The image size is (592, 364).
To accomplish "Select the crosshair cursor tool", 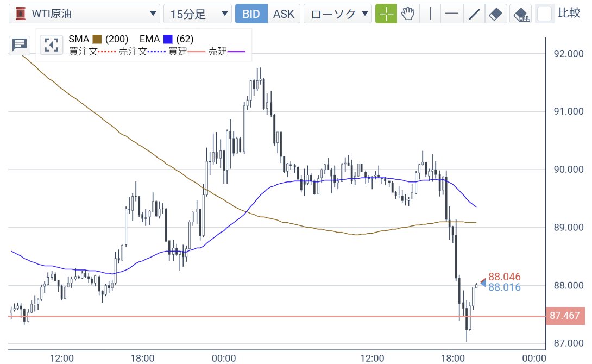I will pos(386,14).
